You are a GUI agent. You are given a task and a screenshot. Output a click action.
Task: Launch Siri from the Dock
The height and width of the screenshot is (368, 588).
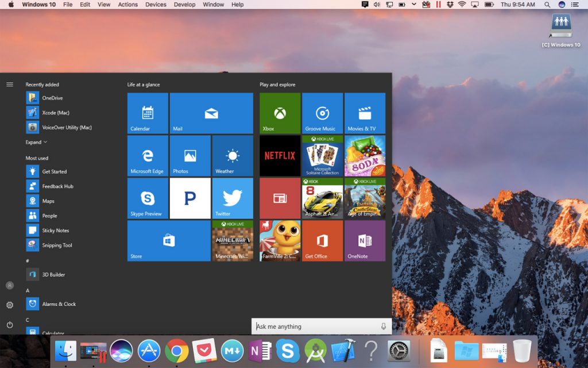(121, 351)
